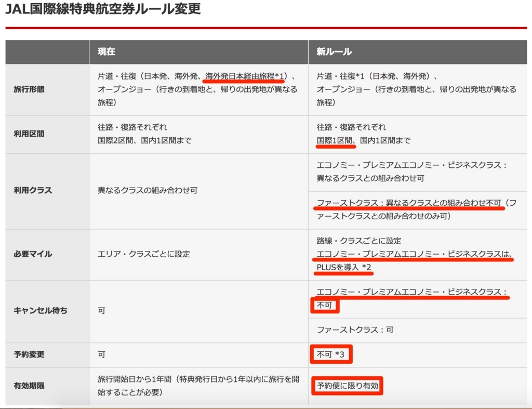
Task: Click 不可 *3 in 予約変更 row
Action: (330, 354)
